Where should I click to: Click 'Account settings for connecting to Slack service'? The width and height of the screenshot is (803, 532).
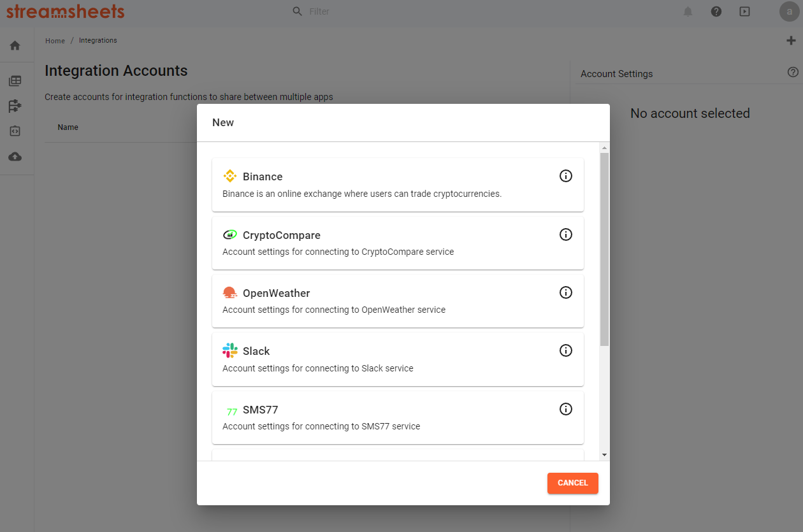[318, 368]
